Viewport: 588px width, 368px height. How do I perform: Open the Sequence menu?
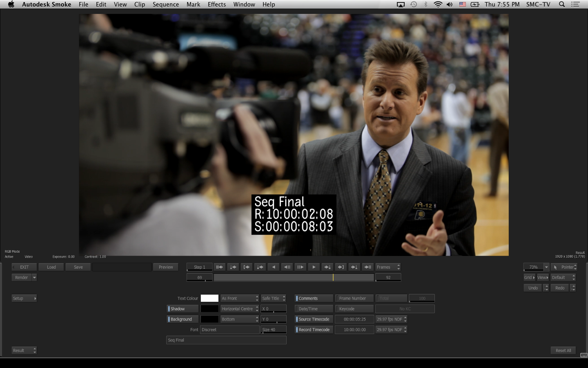(x=165, y=4)
